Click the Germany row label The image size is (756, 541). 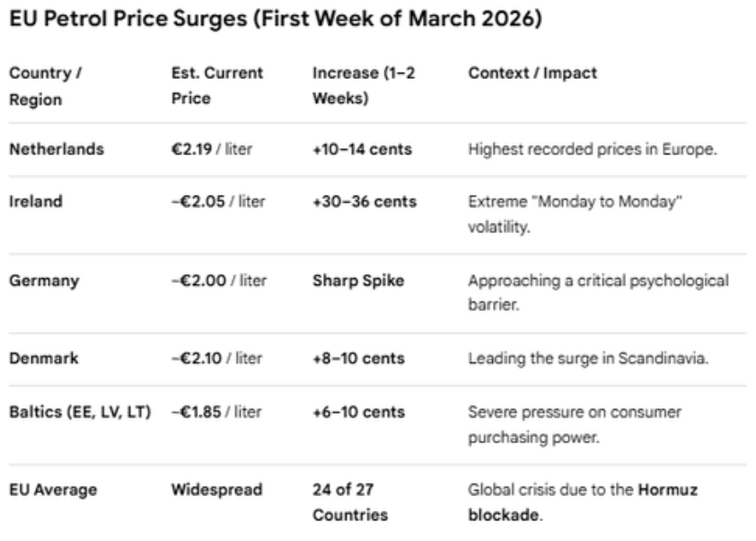tap(44, 281)
